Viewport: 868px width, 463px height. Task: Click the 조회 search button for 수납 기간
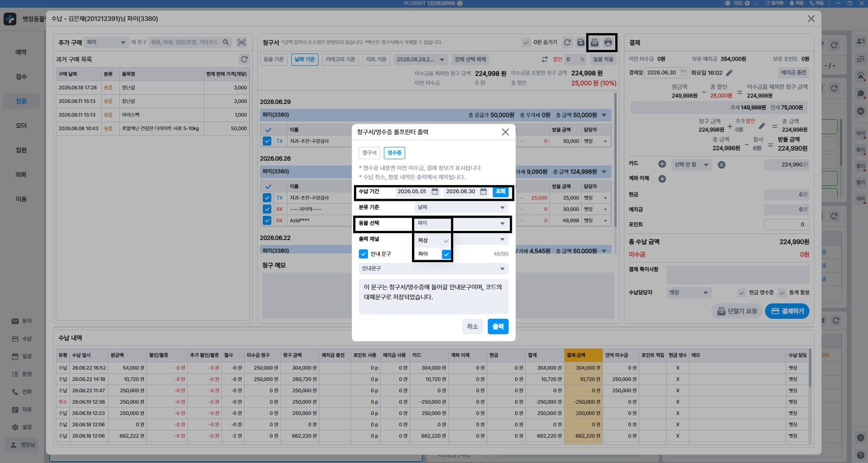[500, 191]
